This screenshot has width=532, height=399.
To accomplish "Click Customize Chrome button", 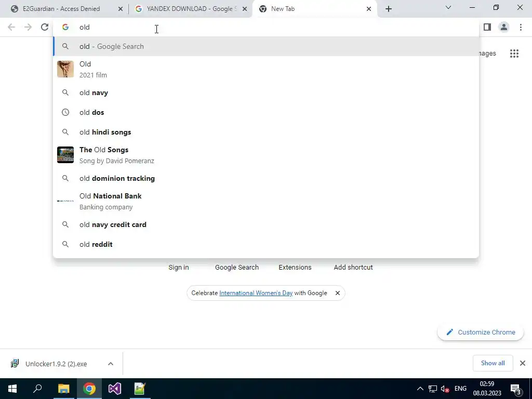I will tap(481, 332).
